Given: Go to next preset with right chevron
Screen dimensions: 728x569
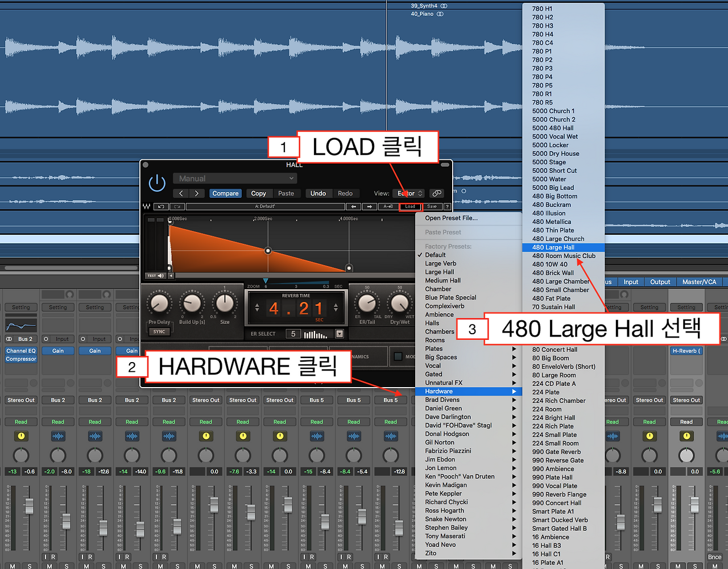Looking at the screenshot, I should tap(197, 193).
